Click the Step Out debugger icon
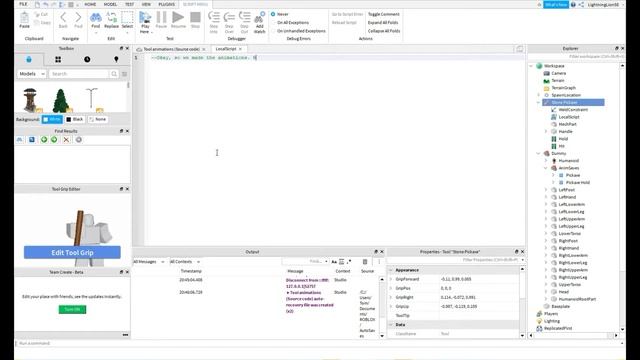 tap(244, 17)
